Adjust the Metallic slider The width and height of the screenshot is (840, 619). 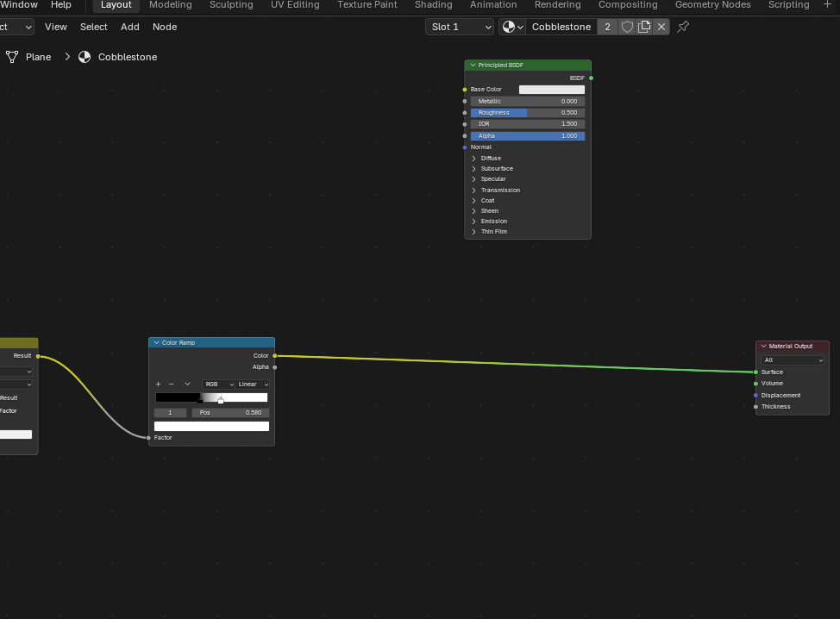[528, 101]
